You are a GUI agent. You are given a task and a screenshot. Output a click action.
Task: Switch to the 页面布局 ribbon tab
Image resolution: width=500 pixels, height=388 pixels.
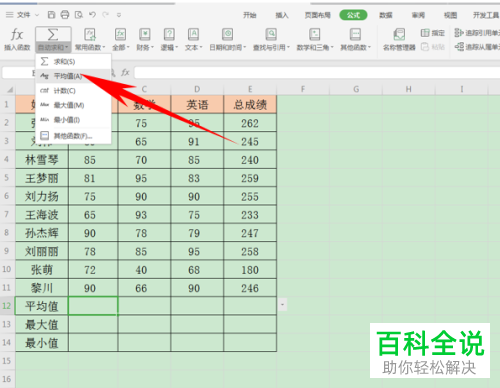pos(318,15)
